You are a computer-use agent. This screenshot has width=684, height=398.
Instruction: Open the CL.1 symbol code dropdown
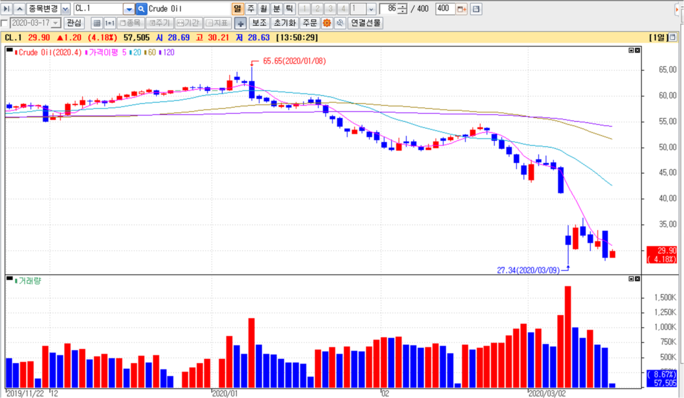pos(129,9)
